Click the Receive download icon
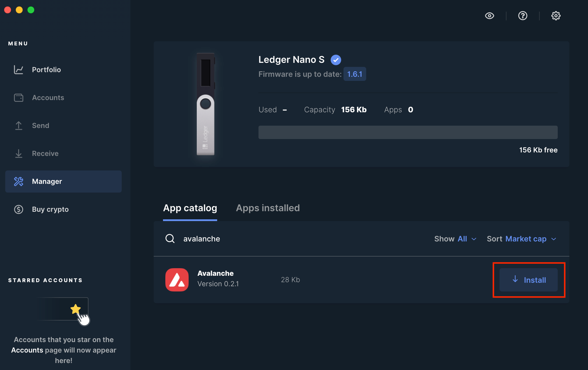 (x=19, y=154)
